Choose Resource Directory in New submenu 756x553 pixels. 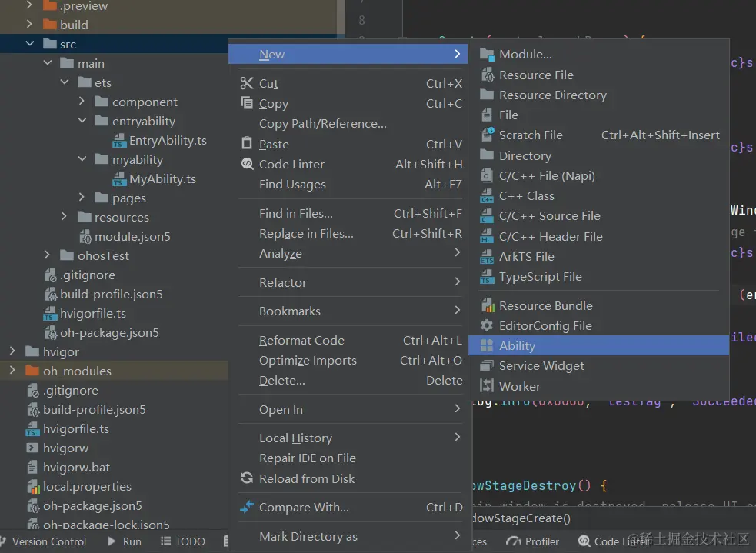pyautogui.click(x=598, y=95)
